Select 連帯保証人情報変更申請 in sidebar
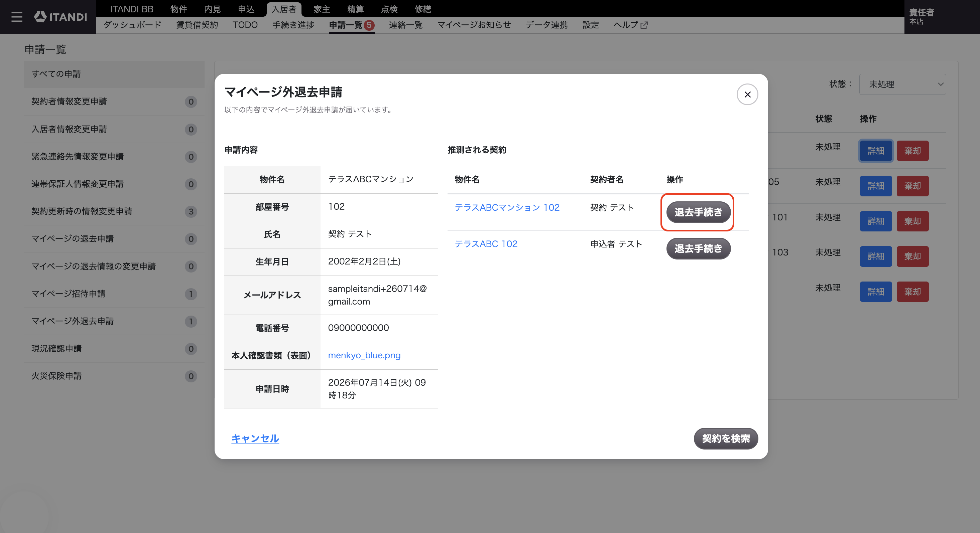The width and height of the screenshot is (980, 533). pyautogui.click(x=114, y=184)
